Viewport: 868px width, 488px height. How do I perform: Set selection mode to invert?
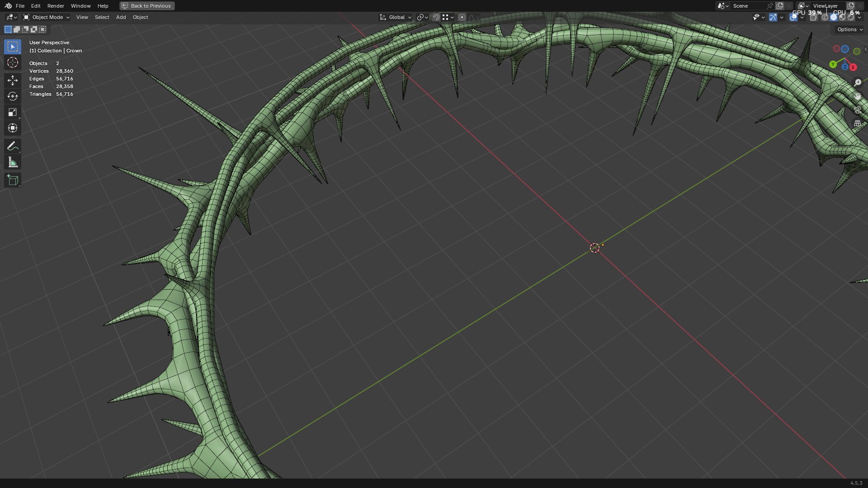click(34, 29)
